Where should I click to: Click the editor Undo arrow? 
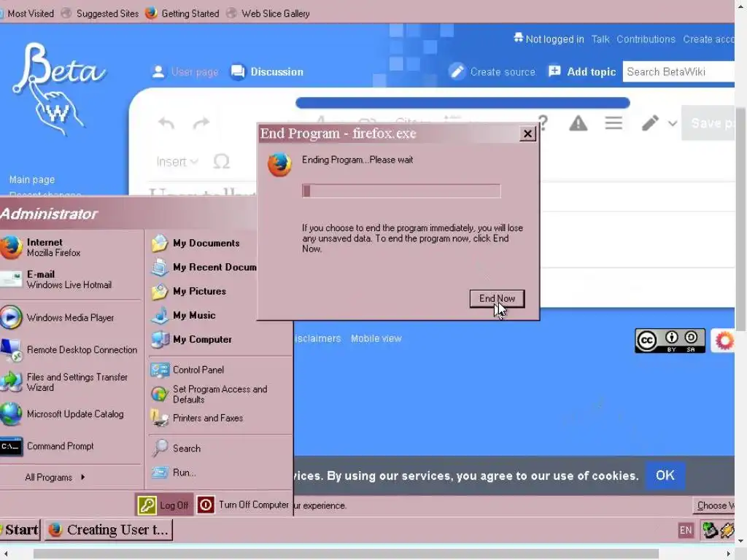pyautogui.click(x=166, y=123)
